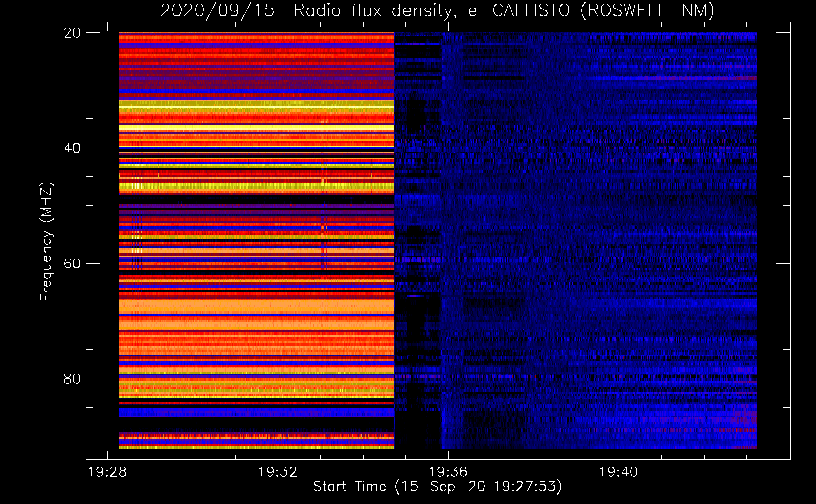
Task: Select the 19:40 time tick label
Action: pos(618,472)
